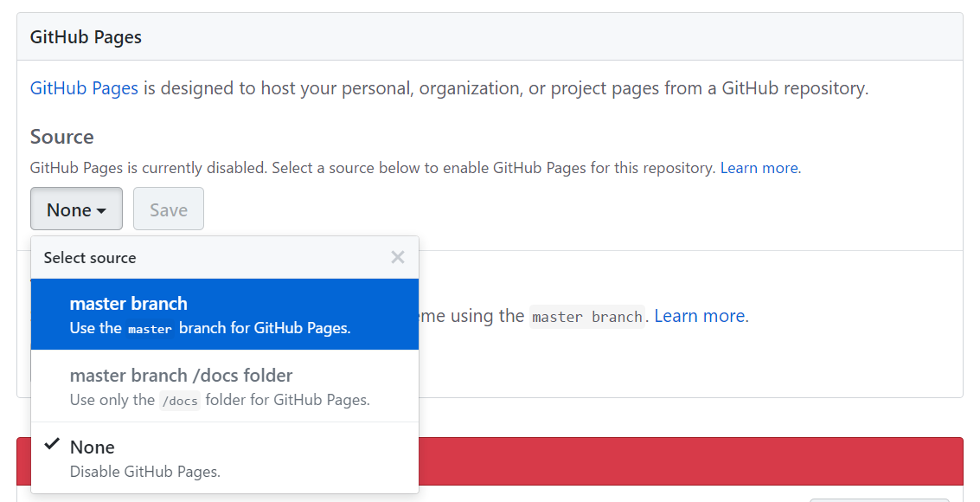Click the /docs code tag in folder option
980x502 pixels.
tap(180, 401)
